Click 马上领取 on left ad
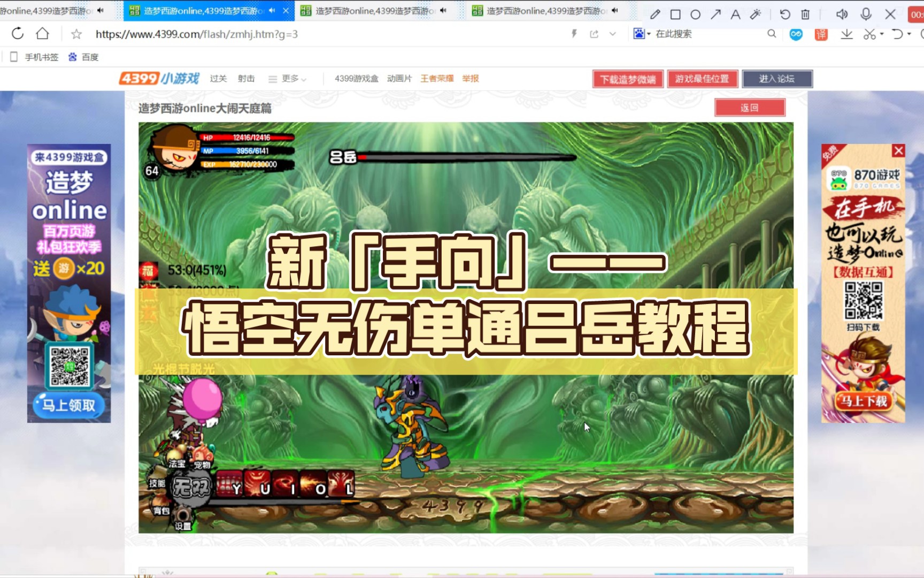Screen dimensions: 924x578 [69, 405]
